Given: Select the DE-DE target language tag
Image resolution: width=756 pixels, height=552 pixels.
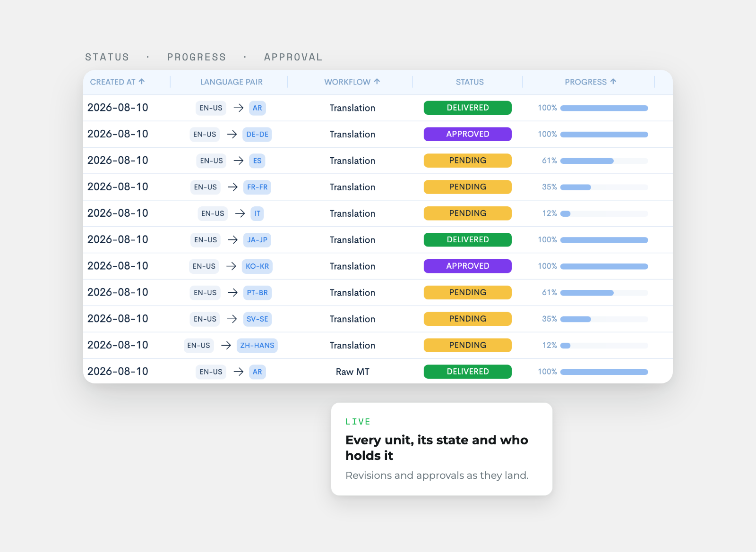Looking at the screenshot, I should pyautogui.click(x=257, y=135).
